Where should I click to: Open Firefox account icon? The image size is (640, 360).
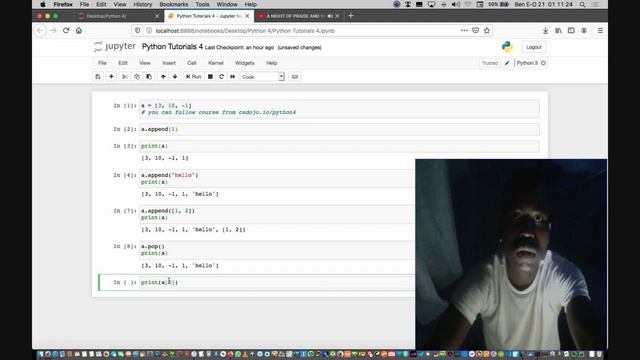(x=584, y=31)
